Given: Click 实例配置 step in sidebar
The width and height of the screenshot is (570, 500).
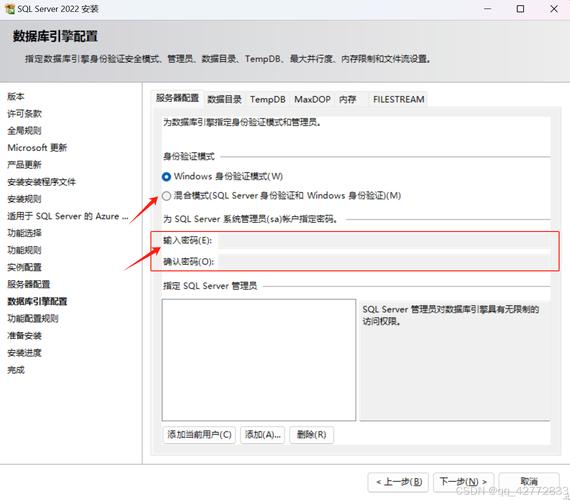Looking at the screenshot, I should tap(24, 268).
